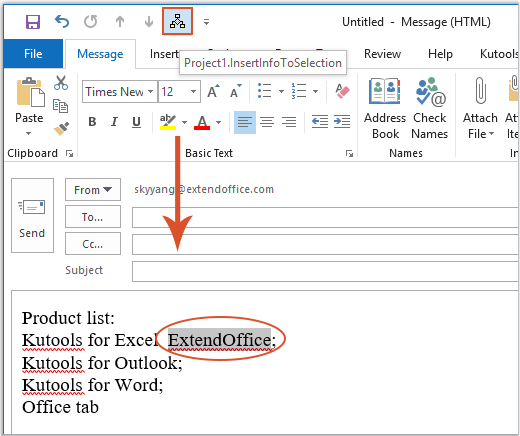Click the 'Kutools for Outlook;' line
Viewport: 520px width, 436px height.
coord(102,363)
